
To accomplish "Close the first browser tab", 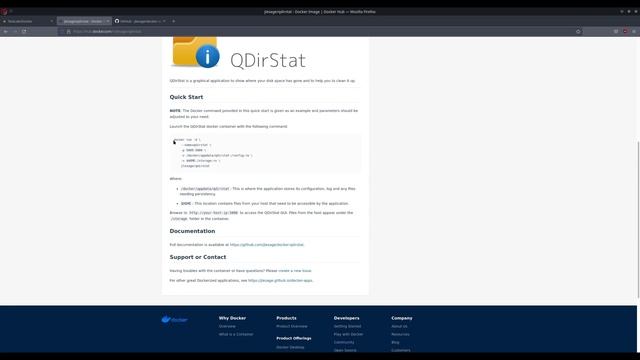I will (52, 21).
